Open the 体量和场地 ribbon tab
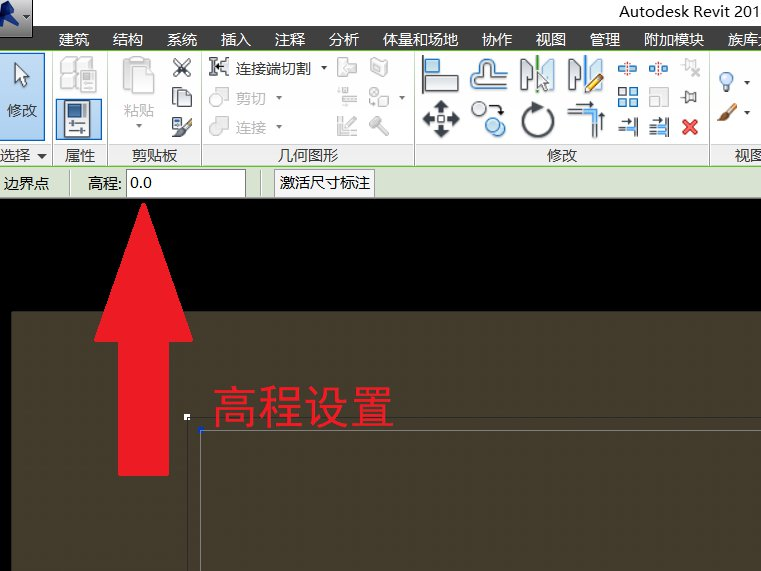This screenshot has height=571, width=761. pos(420,39)
